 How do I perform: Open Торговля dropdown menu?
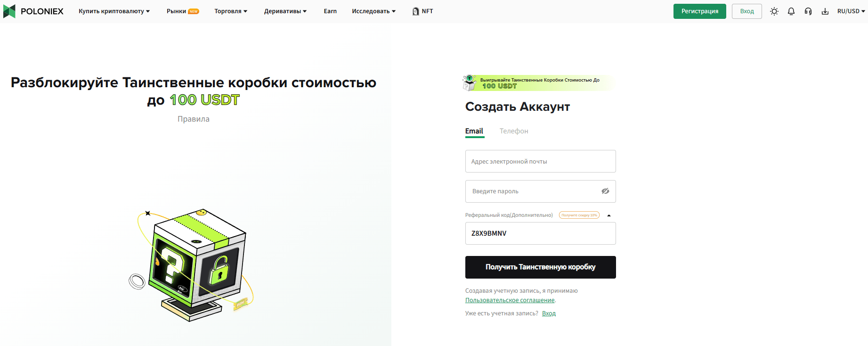[231, 11]
